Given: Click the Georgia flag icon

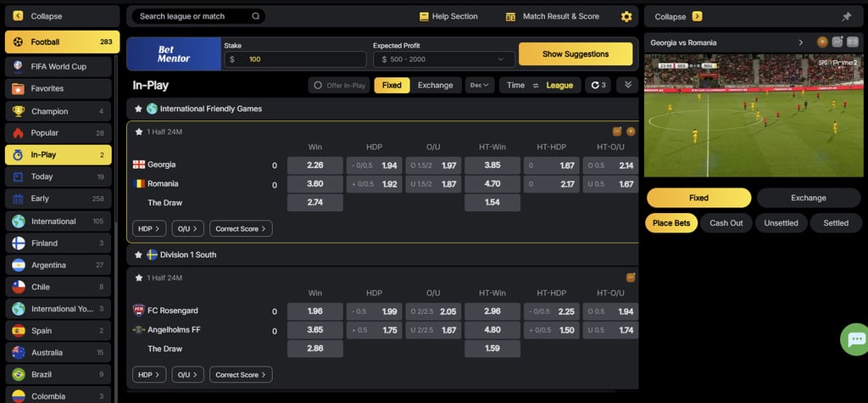Looking at the screenshot, I should [x=139, y=165].
